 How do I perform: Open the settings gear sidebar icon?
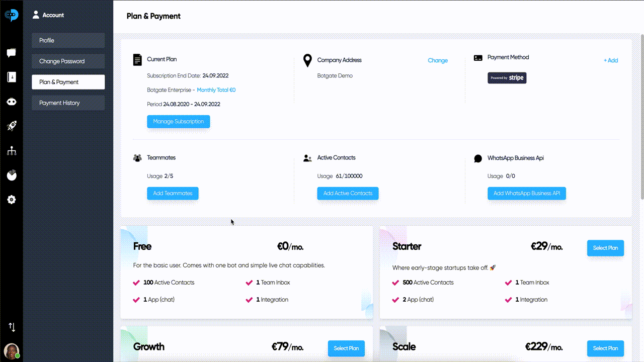pyautogui.click(x=11, y=200)
